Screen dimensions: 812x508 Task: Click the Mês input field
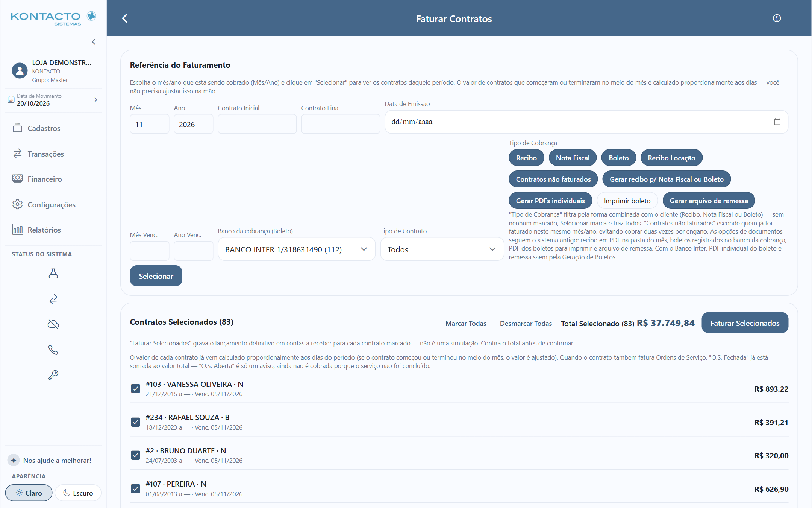[x=150, y=124]
